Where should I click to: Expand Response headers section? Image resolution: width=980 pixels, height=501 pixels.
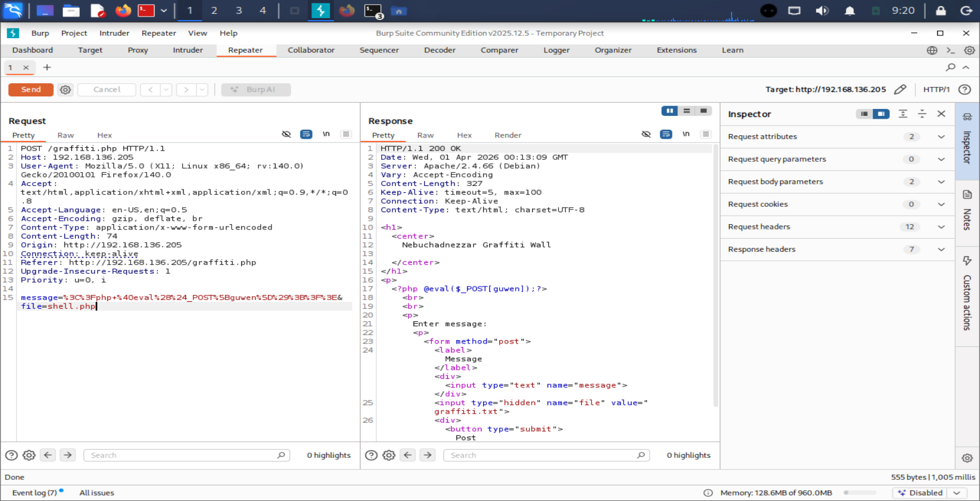click(x=941, y=249)
